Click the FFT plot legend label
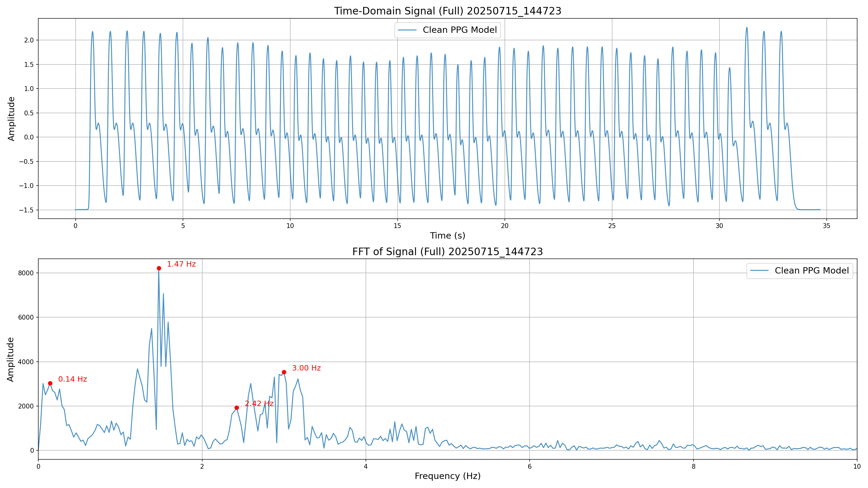The image size is (868, 488). tap(811, 271)
